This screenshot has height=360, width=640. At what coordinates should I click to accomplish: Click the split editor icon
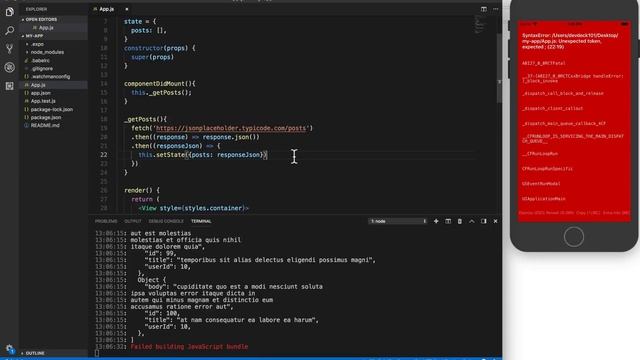click(x=484, y=9)
